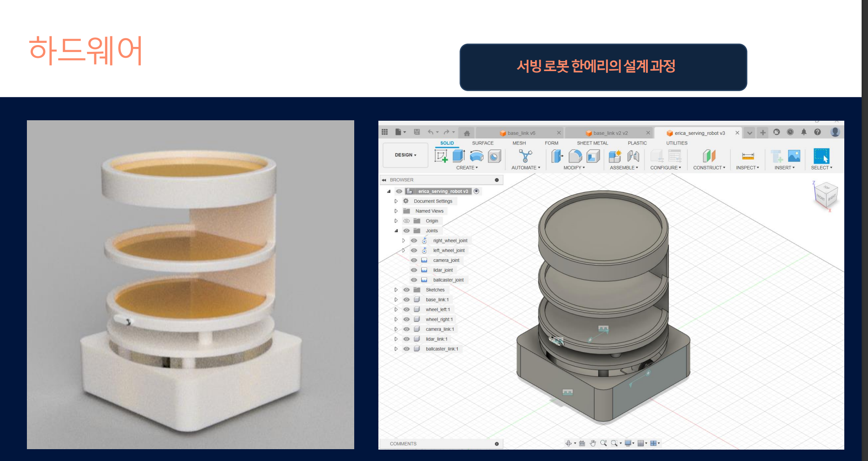Viewport: 868px width, 461px height.
Task: Click the Home data panel icon
Action: coord(467,133)
